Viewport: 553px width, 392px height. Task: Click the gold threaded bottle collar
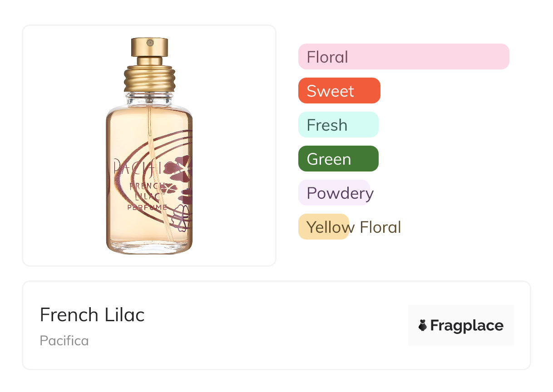click(149, 78)
